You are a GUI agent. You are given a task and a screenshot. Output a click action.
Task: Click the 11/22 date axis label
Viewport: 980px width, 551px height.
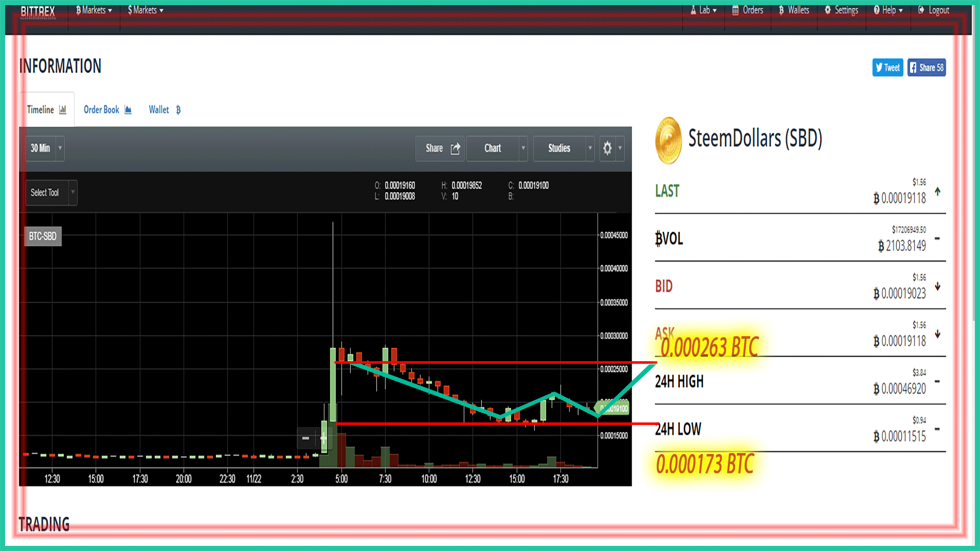(x=254, y=479)
